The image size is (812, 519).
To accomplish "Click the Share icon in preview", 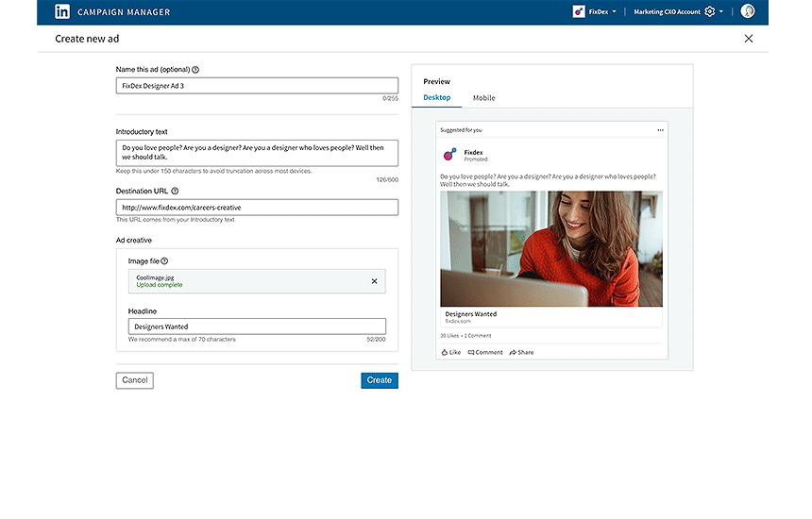I will (513, 352).
